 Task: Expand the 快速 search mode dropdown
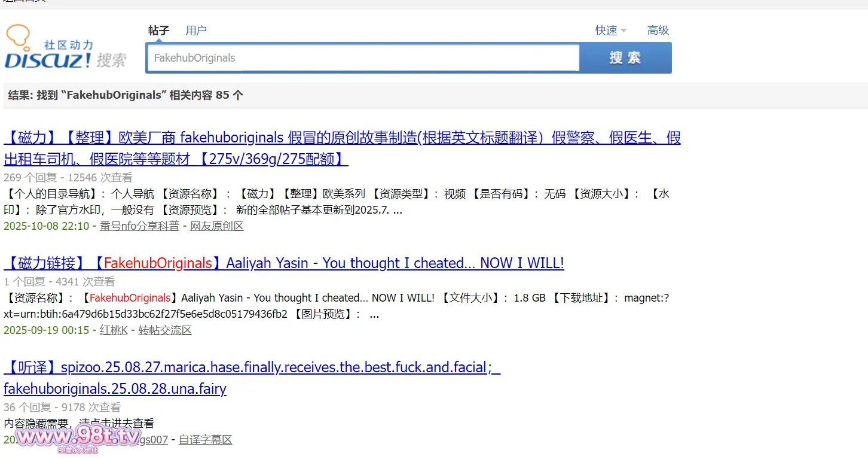tap(610, 31)
